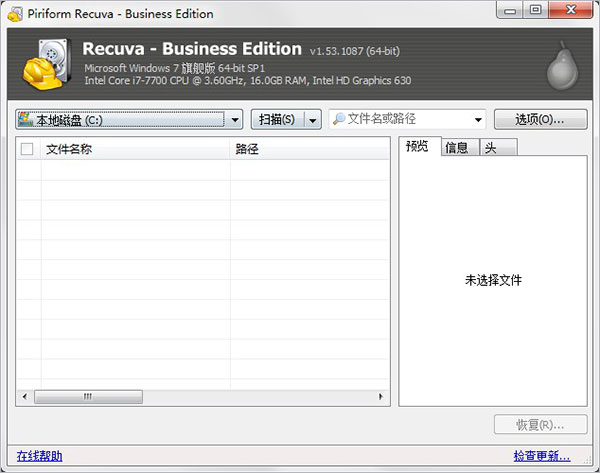The image size is (600, 473).
Task: Start scan with 扫描(S) button
Action: [277, 120]
